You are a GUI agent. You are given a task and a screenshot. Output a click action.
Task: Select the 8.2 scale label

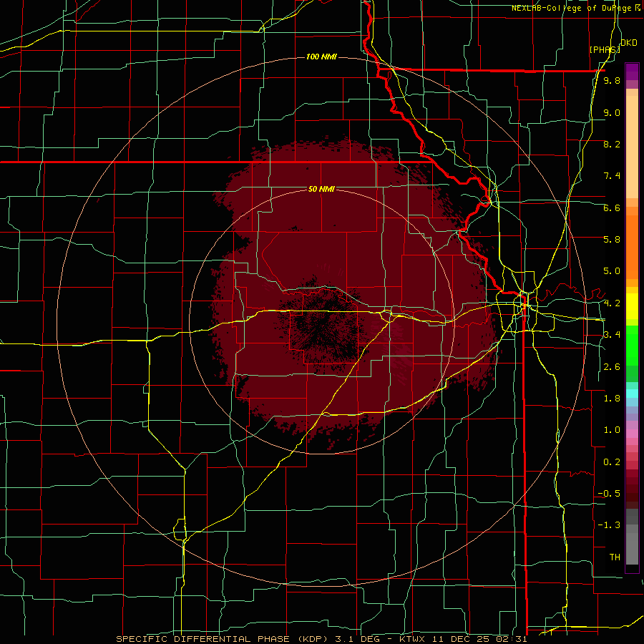click(x=612, y=144)
